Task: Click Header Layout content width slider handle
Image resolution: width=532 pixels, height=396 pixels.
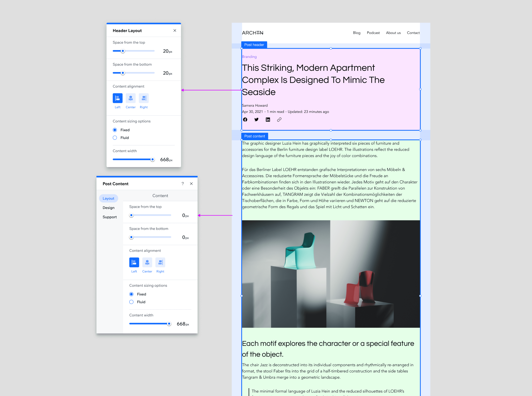Action: pos(152,159)
